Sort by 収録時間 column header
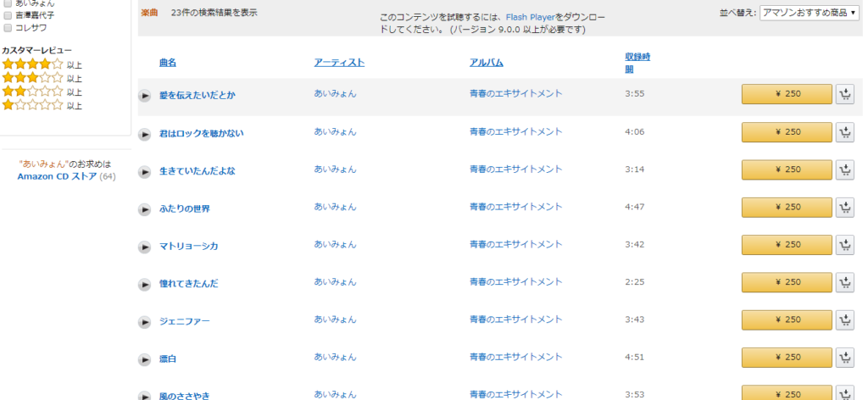Image resolution: width=868 pixels, height=400 pixels. coord(637,63)
